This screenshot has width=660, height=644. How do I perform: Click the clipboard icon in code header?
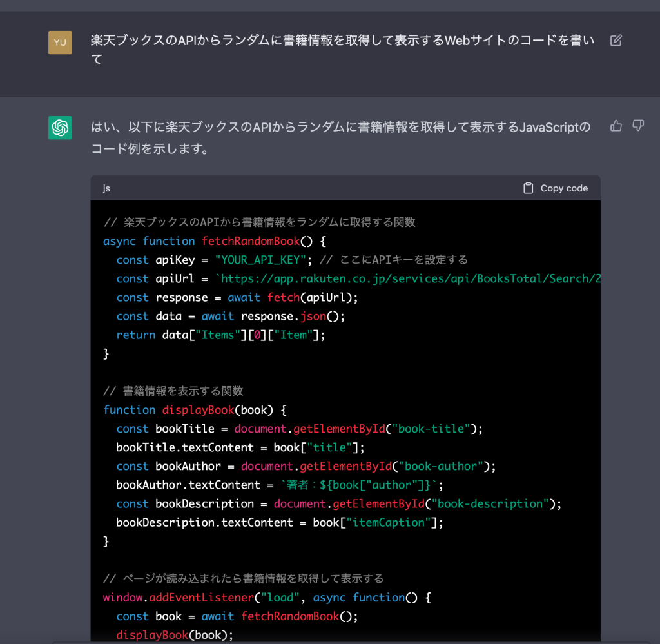[x=529, y=188]
